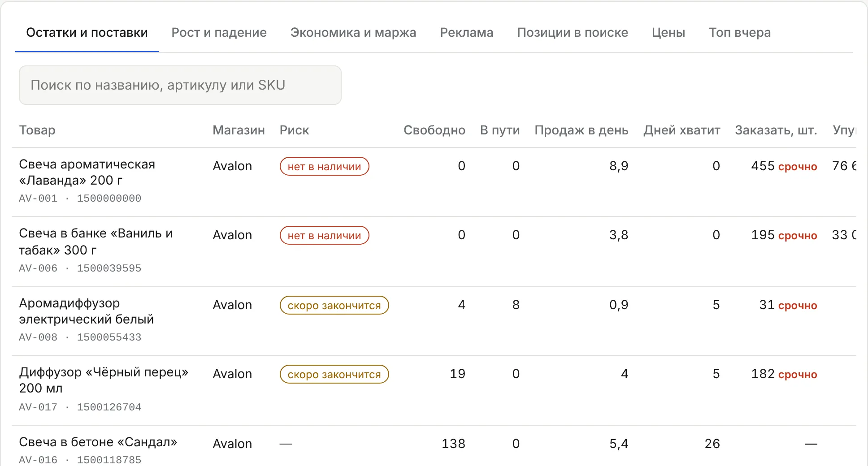Image resolution: width=868 pixels, height=466 pixels.
Task: Open product «Свеча в бетоне «Сандал»»
Action: [98, 442]
